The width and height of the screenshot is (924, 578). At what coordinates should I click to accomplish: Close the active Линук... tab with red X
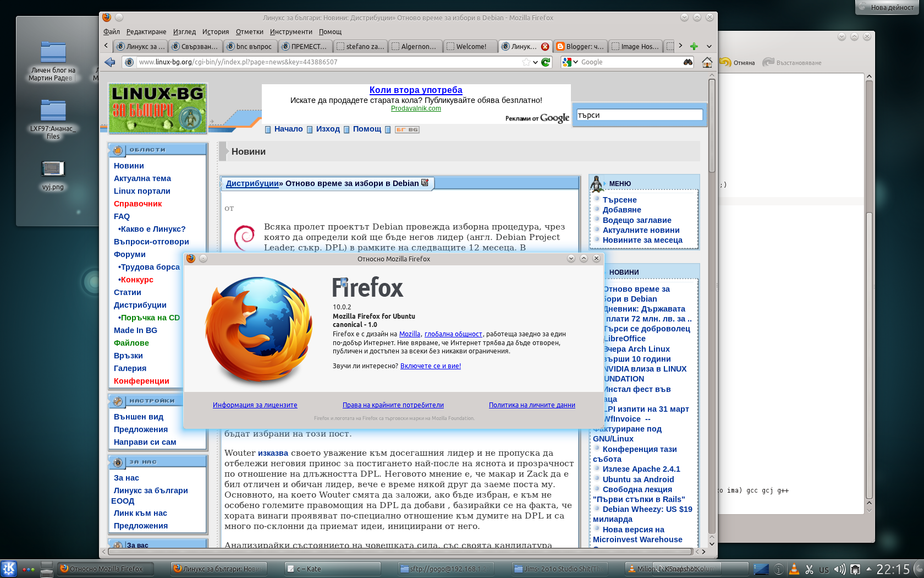coord(545,46)
